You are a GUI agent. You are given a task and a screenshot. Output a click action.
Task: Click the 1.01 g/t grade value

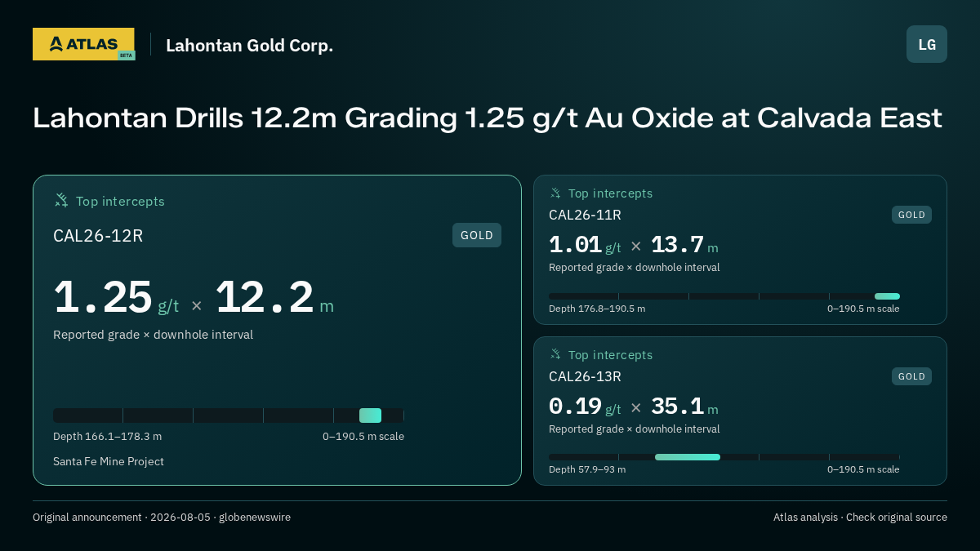coord(585,245)
